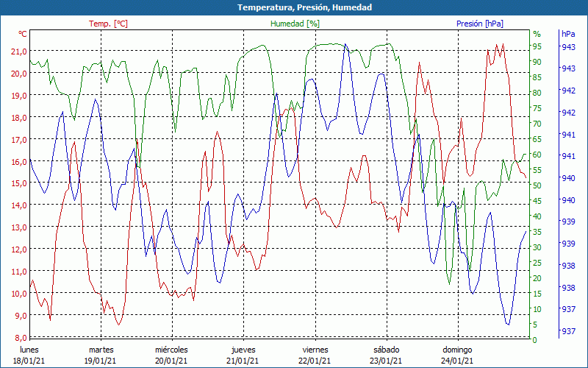The image size is (588, 368).
Task: Click the 'miércoles' day label
Action: coord(172,350)
